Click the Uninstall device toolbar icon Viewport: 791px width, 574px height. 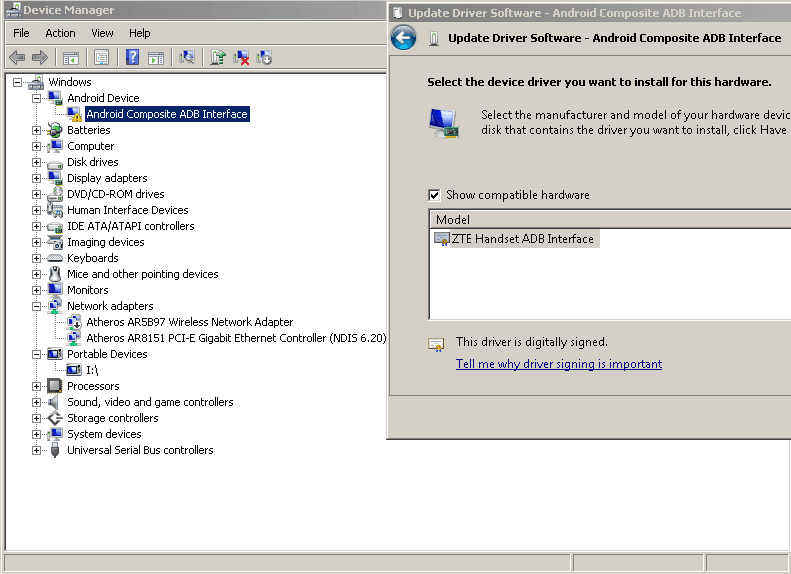[241, 58]
